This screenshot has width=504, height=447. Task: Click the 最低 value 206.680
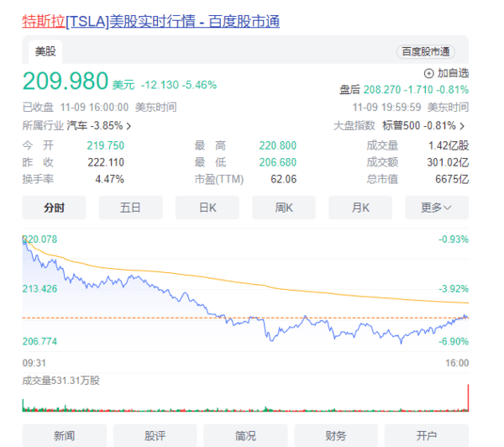pyautogui.click(x=278, y=162)
